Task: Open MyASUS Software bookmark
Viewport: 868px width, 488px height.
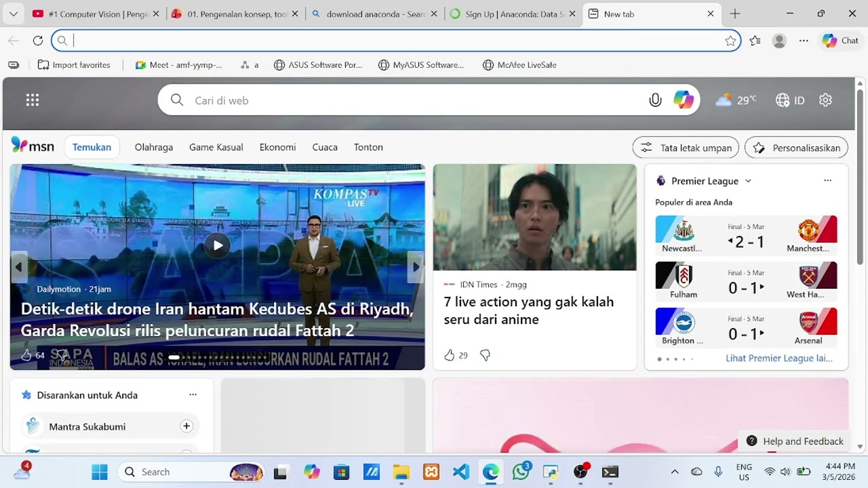Action: click(x=421, y=65)
